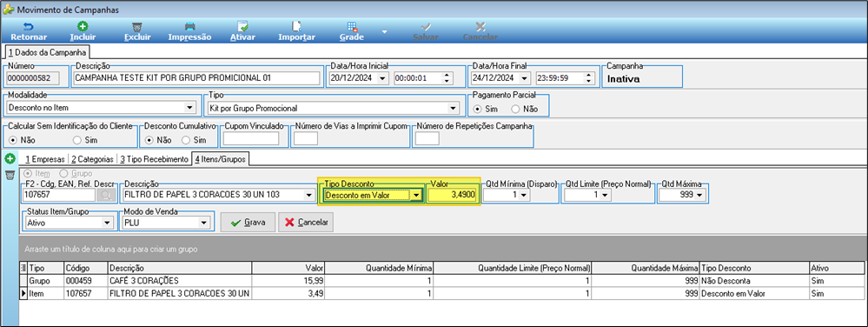868x327 pixels.
Task: Click the 15,99 value cell
Action: (288, 280)
